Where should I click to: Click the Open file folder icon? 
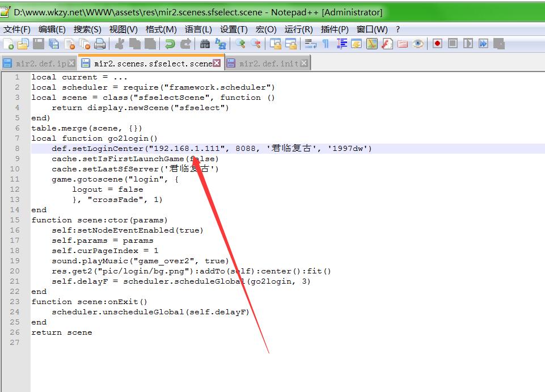pyautogui.click(x=23, y=44)
